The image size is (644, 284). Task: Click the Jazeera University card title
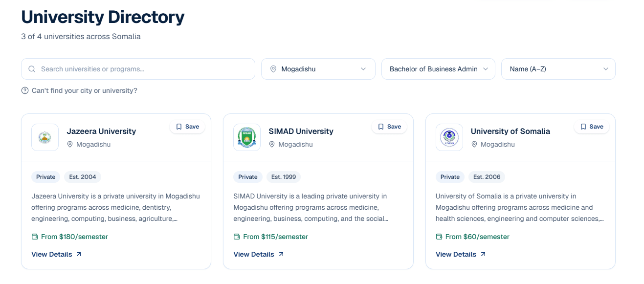tap(101, 131)
